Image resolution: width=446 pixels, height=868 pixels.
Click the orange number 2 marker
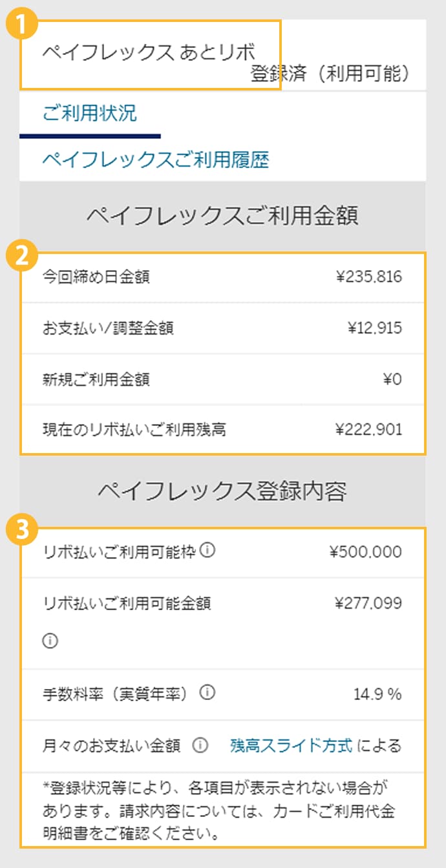[x=21, y=255]
